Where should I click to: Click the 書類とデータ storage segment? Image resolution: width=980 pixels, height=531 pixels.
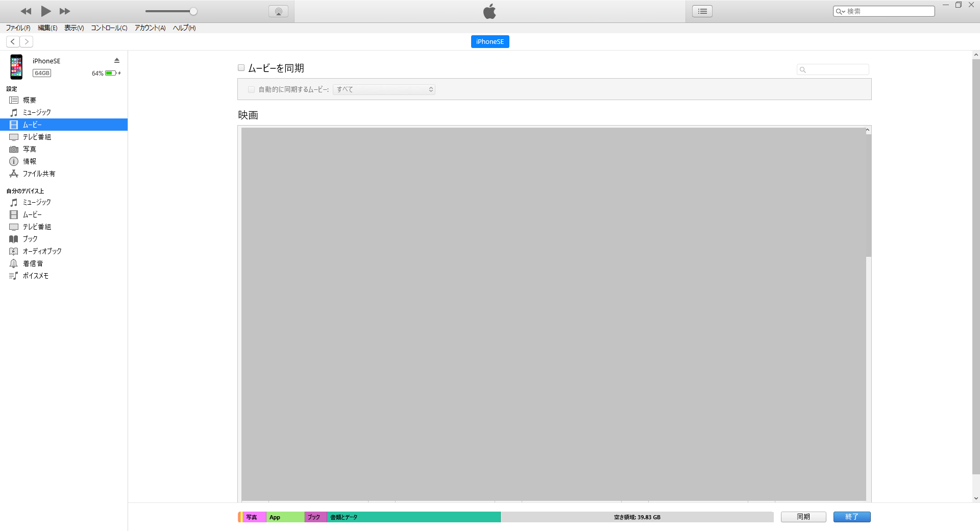pos(414,517)
